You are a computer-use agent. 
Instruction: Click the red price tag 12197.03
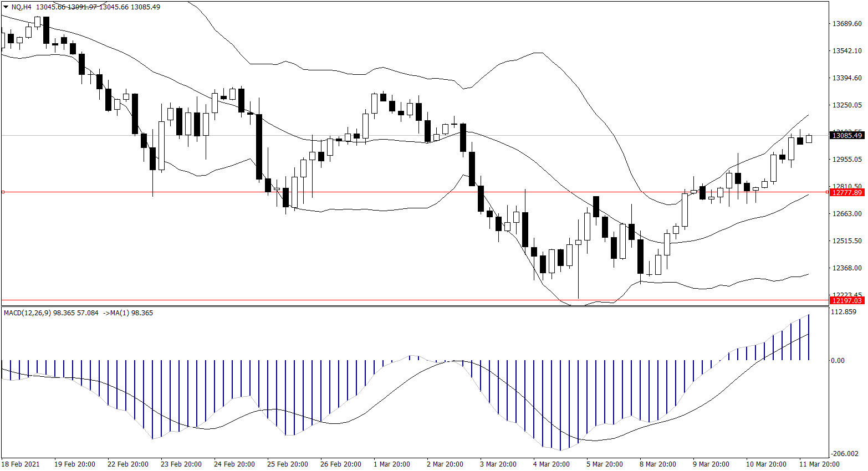point(847,300)
